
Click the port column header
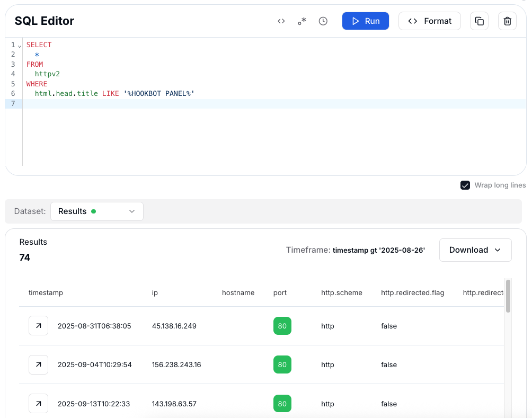click(x=280, y=292)
